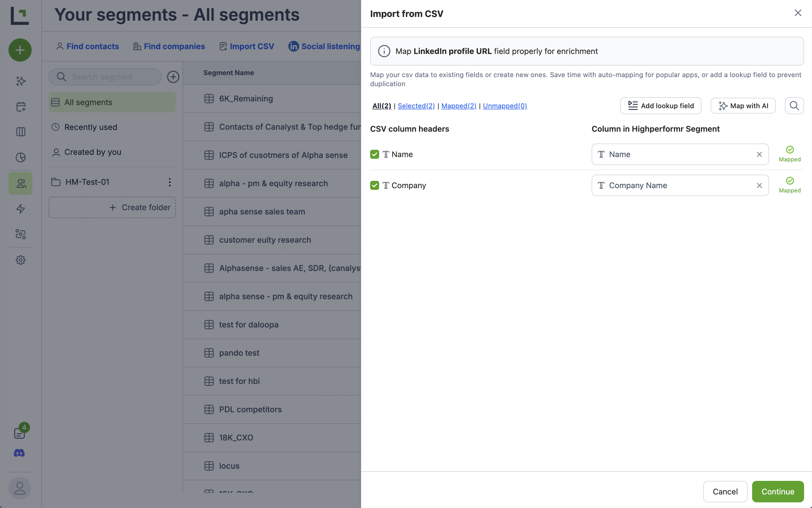Screen dimensions: 812x508
Task: Click the green plus create button in sidebar
Action: coord(20,50)
